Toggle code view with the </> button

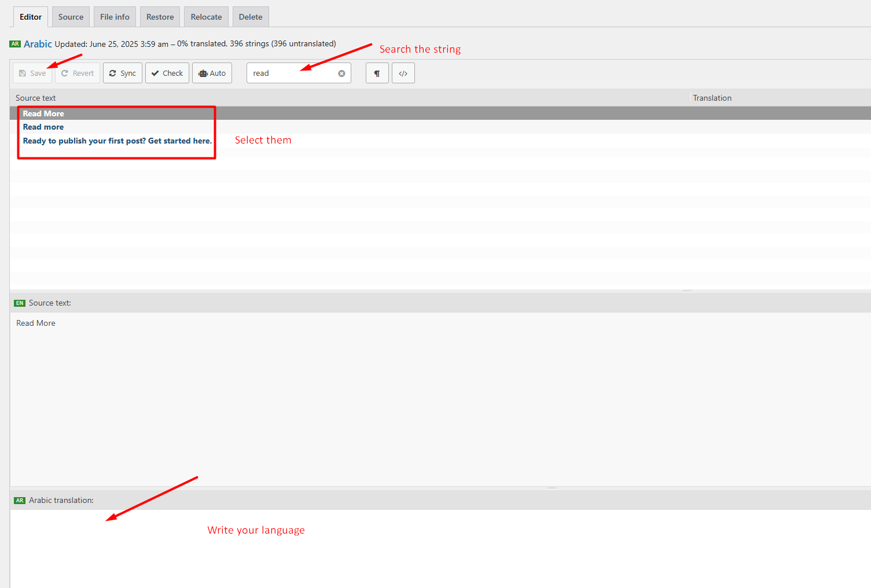403,73
